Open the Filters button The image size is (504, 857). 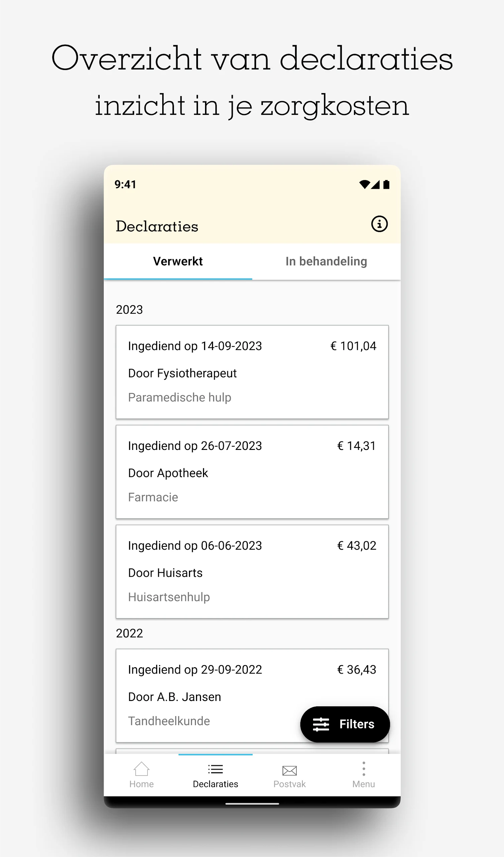(345, 724)
